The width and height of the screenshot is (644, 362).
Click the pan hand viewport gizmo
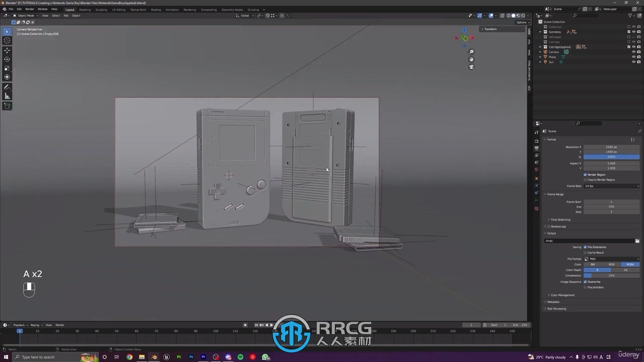(471, 59)
